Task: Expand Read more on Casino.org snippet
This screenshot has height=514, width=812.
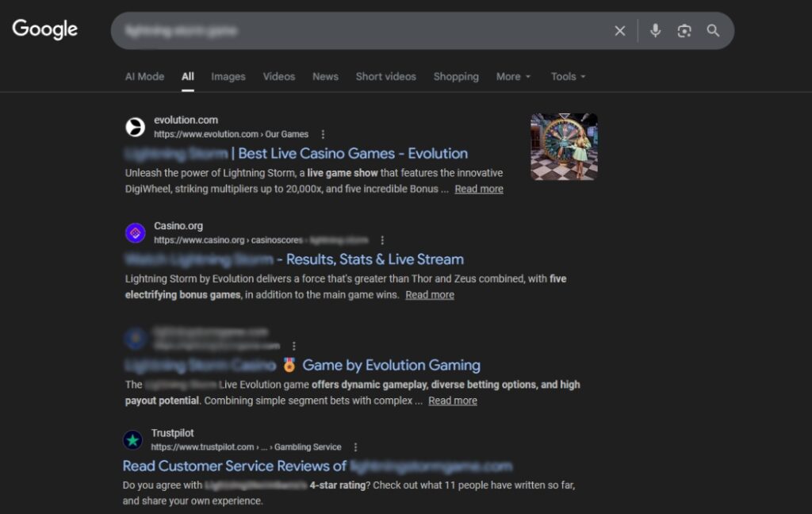Action: point(430,294)
